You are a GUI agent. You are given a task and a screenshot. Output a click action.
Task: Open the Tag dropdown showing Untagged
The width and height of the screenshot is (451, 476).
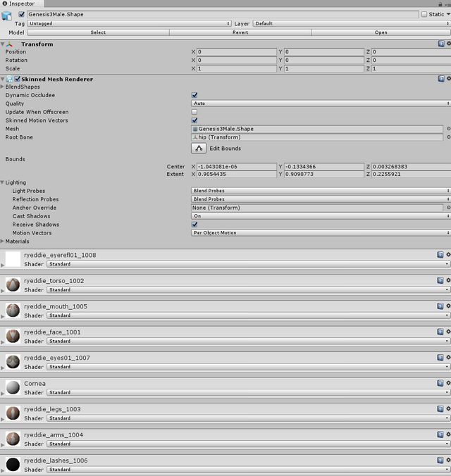tap(129, 23)
